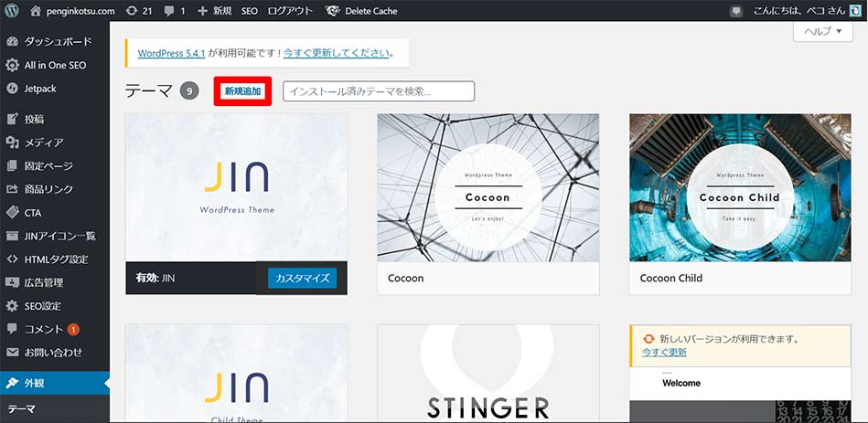868x423 pixels.
Task: Click the WordPress logo icon
Action: click(x=12, y=10)
